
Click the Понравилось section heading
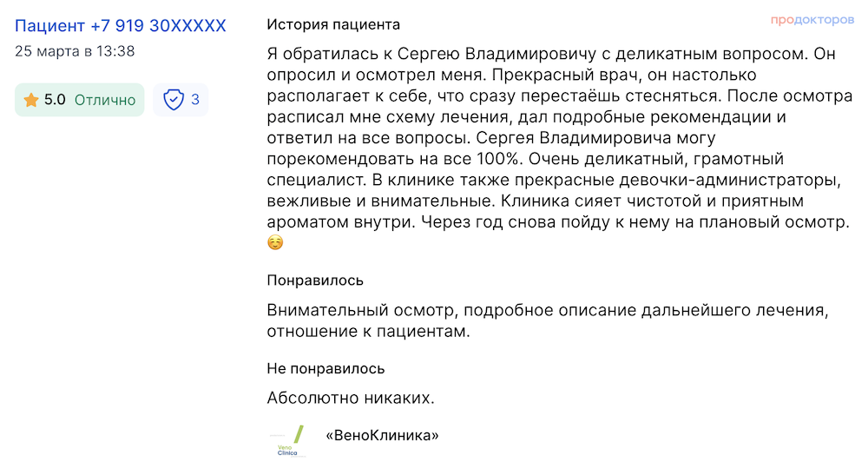[315, 280]
